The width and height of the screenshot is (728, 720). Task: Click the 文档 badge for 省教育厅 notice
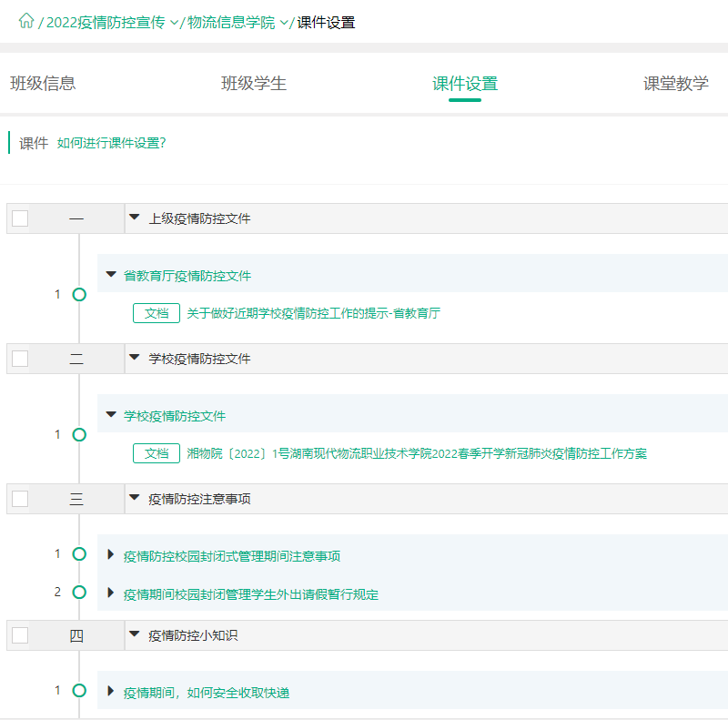(x=157, y=313)
